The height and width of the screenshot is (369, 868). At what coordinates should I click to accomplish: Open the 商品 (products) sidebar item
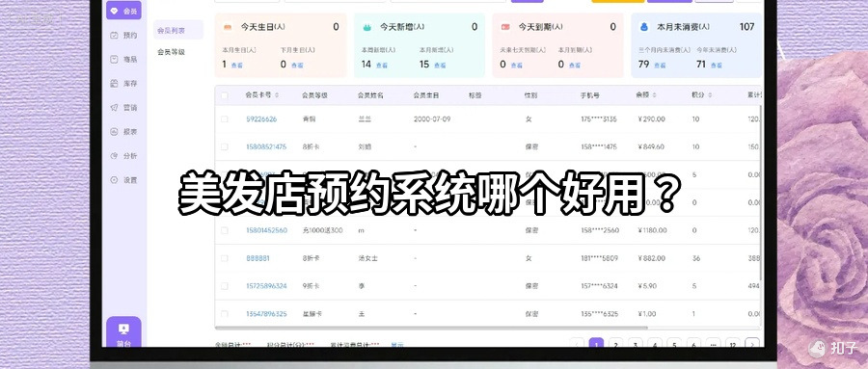[x=124, y=59]
